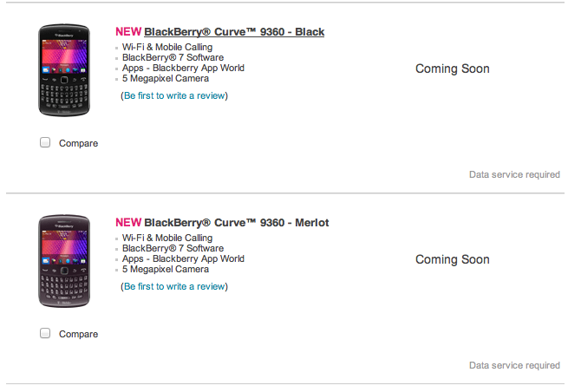Tick the Compare checkbox for the Merlot Curve
This screenshot has width=568, height=392.
click(x=45, y=333)
